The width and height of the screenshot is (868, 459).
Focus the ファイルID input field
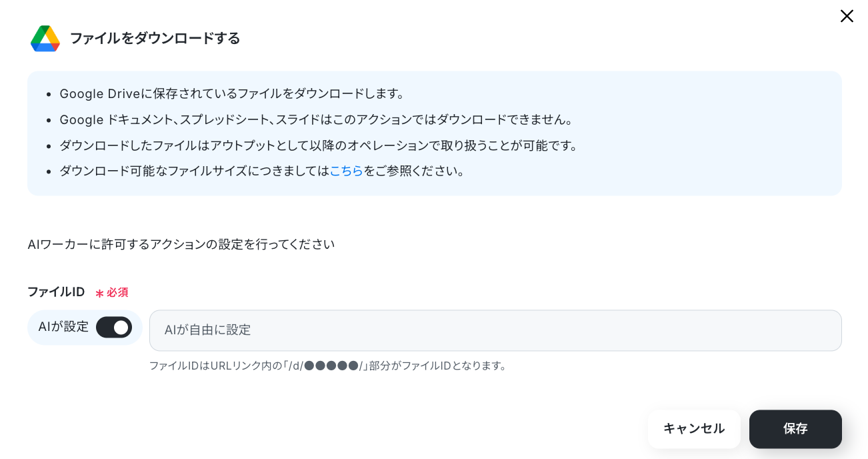[x=495, y=330]
